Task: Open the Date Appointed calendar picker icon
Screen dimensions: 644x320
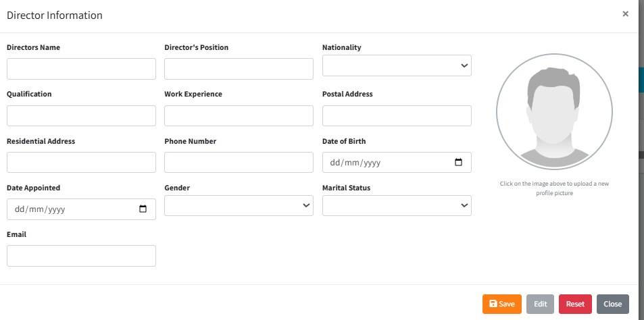Action: [143, 209]
